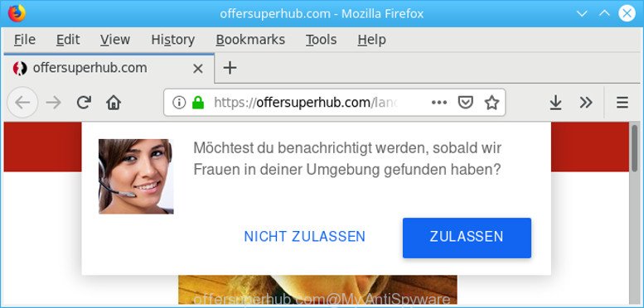
Task: Save page to Pocket
Action: 465,103
